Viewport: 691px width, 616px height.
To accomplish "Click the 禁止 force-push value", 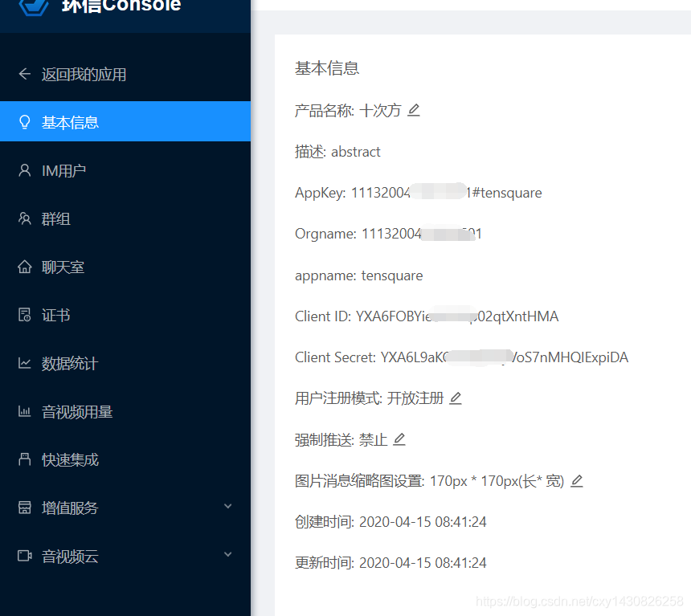I will coord(374,440).
